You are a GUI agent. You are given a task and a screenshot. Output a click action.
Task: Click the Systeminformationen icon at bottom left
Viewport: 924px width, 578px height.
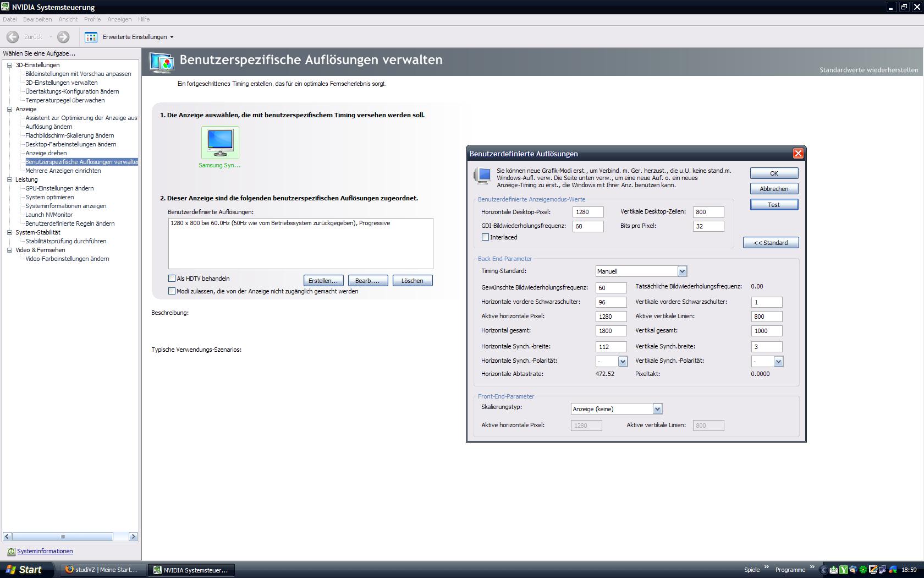coord(11,552)
